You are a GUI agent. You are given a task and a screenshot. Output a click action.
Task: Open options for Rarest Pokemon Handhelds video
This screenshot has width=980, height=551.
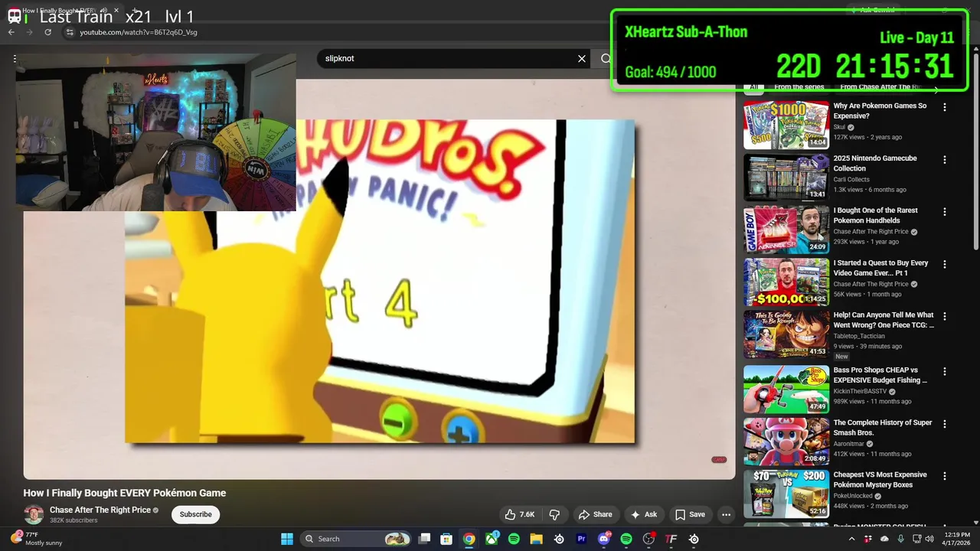pos(944,212)
